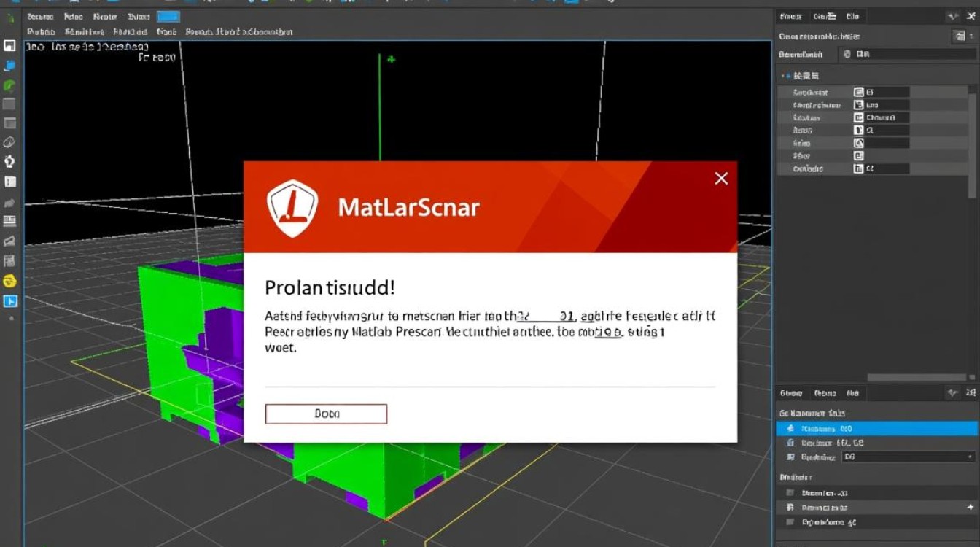Tick the gray checkbox of the last lower-right list row
Screen dimensions: 980x547
pyautogui.click(x=790, y=522)
